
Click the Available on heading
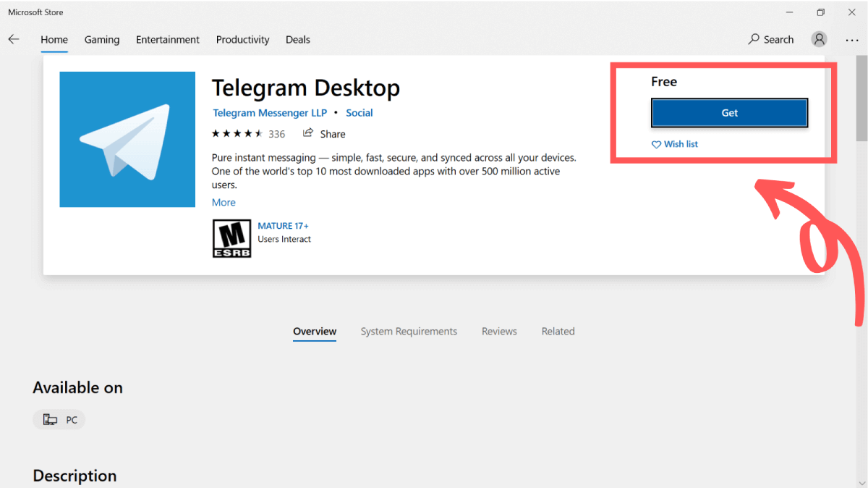point(77,388)
